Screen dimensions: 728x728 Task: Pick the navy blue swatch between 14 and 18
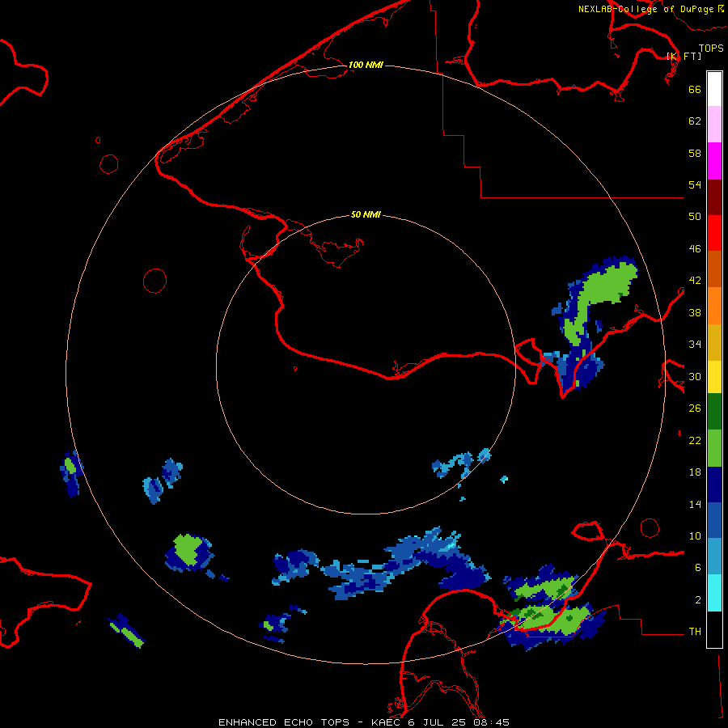tap(714, 485)
